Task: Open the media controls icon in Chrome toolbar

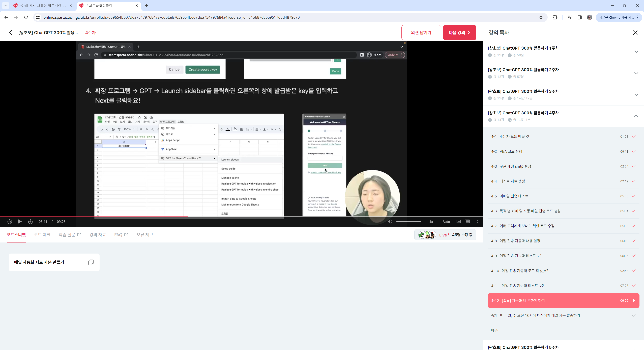Action: 570,17
